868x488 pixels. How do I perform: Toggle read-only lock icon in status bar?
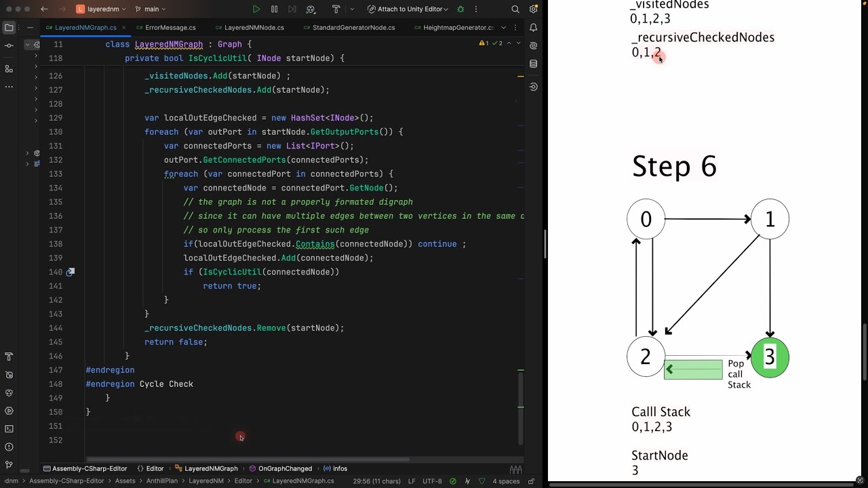(x=530, y=481)
